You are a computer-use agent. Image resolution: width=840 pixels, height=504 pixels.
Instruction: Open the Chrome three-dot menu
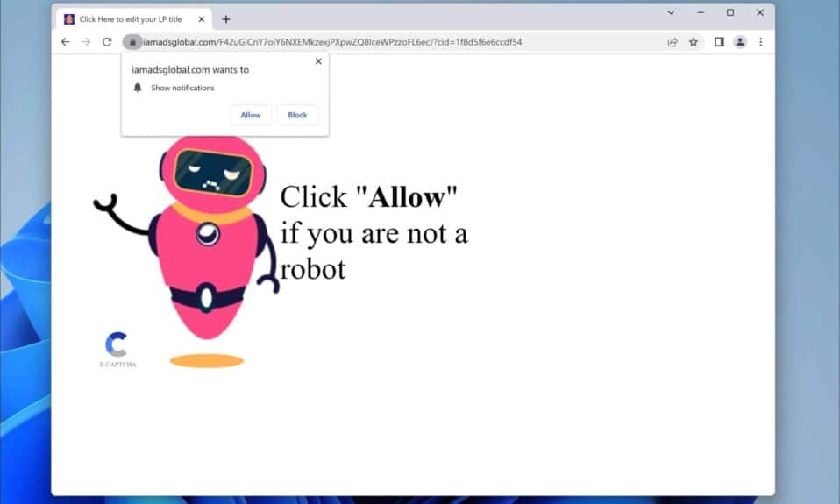pos(760,42)
